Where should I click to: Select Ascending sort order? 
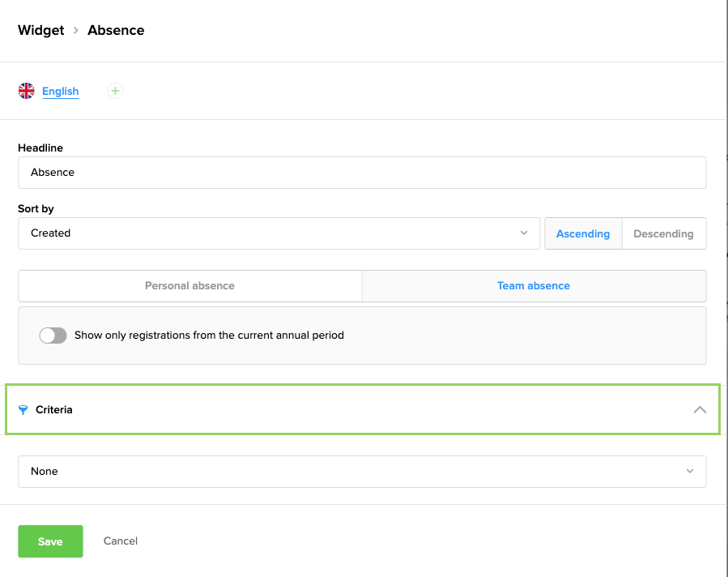coord(582,233)
